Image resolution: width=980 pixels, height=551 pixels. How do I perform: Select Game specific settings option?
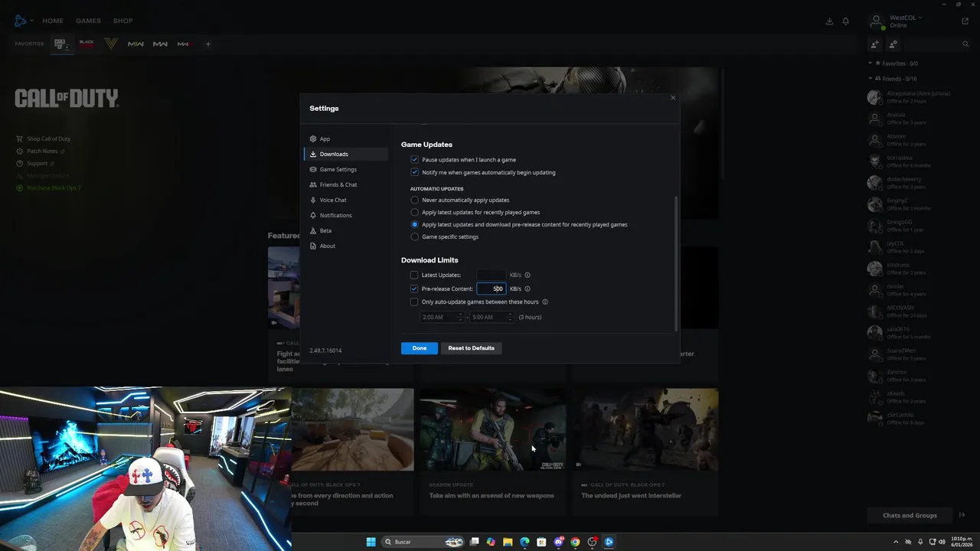point(414,236)
